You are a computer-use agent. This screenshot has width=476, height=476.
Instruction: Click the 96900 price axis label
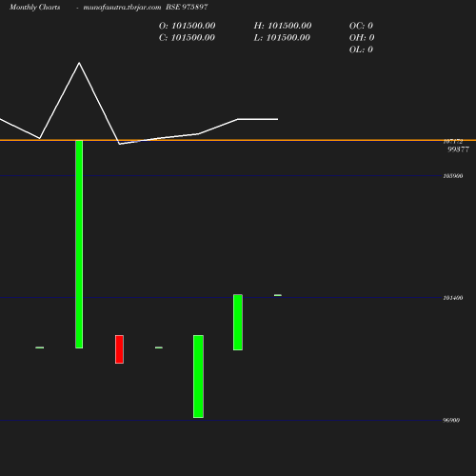(451, 420)
